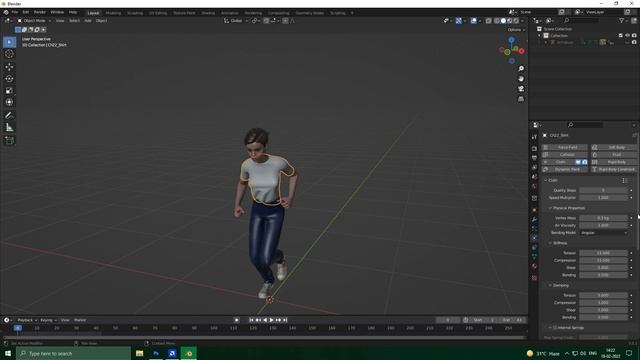Select the Transform tool
Image resolution: width=640 pixels, height=360 pixels.
(9, 102)
